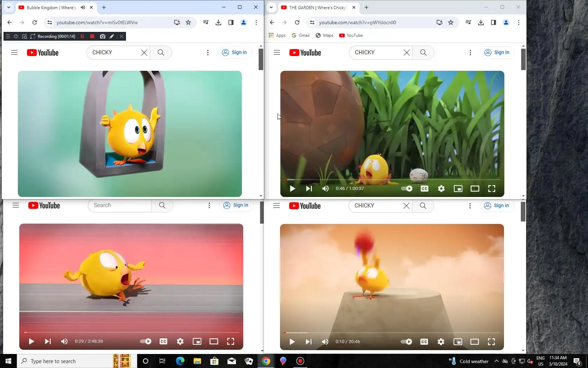Mute the THE GARDEN video player
588x368 pixels.
coord(325,189)
